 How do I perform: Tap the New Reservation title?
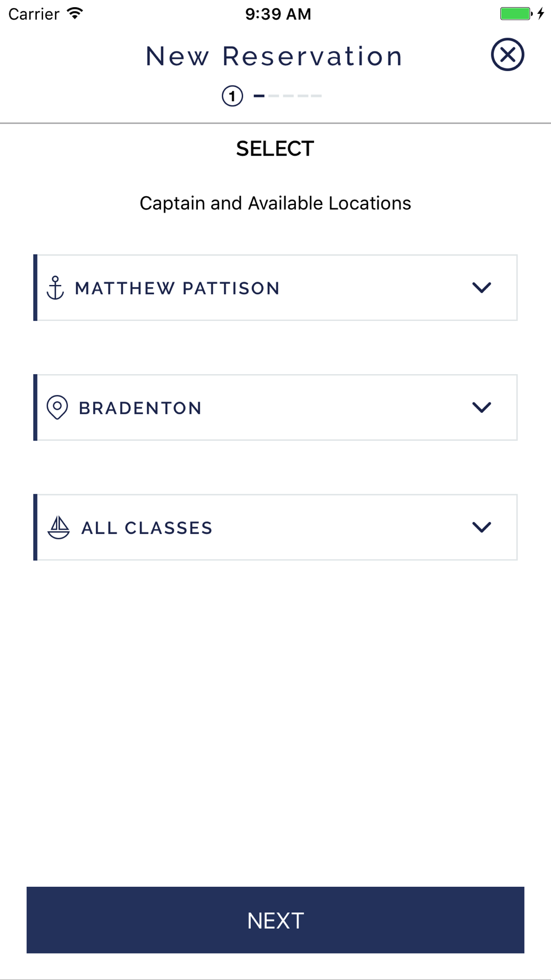click(274, 56)
